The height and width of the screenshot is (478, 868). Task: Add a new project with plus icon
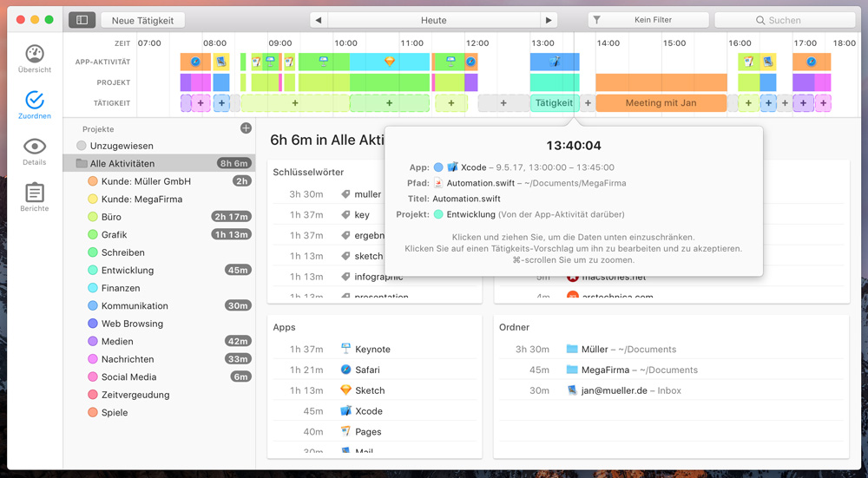[x=246, y=128]
